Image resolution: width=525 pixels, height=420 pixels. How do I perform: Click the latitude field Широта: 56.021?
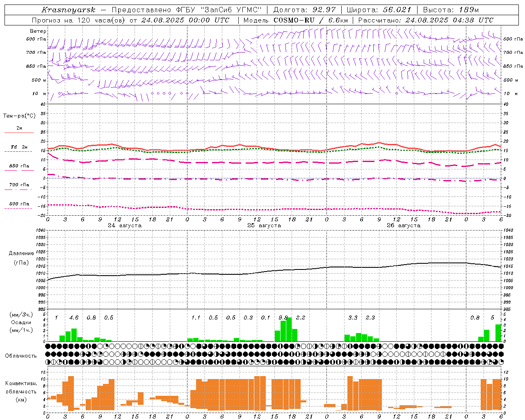click(379, 10)
